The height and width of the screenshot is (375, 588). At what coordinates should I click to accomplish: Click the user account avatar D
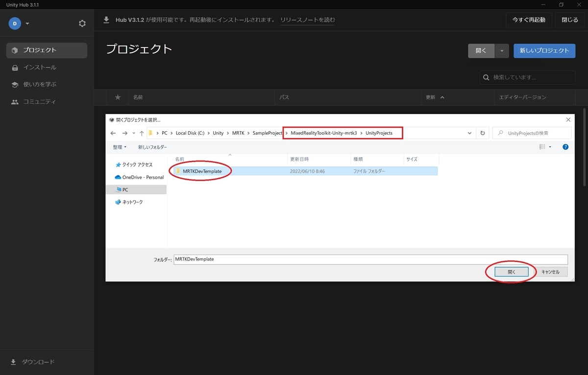[15, 23]
